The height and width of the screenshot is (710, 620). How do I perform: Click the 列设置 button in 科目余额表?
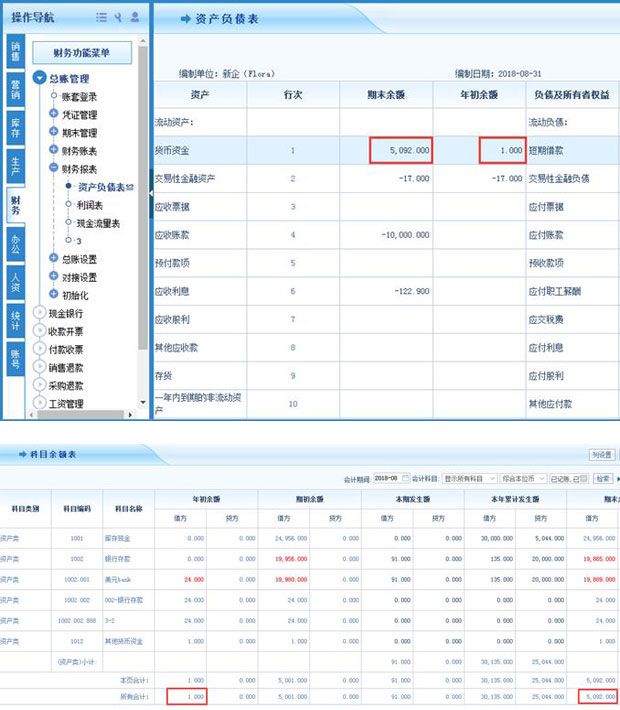pos(602,455)
